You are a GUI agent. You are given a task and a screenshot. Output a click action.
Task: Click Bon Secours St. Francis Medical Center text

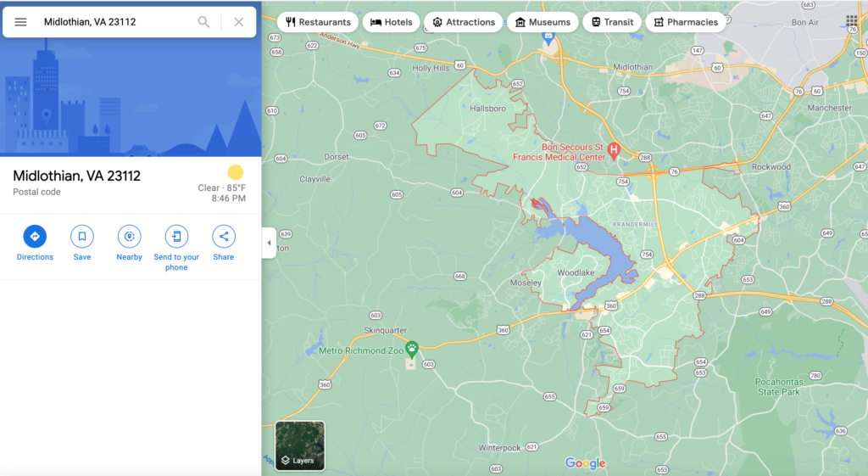coord(559,152)
